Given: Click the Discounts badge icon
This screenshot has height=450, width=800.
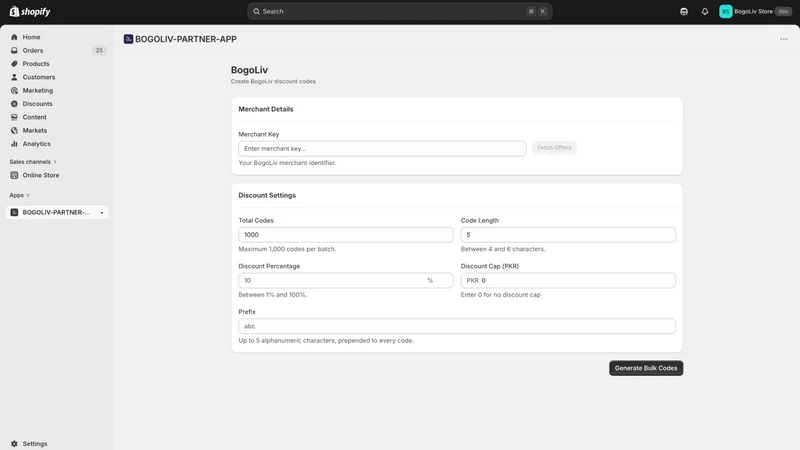Looking at the screenshot, I should click(x=14, y=104).
